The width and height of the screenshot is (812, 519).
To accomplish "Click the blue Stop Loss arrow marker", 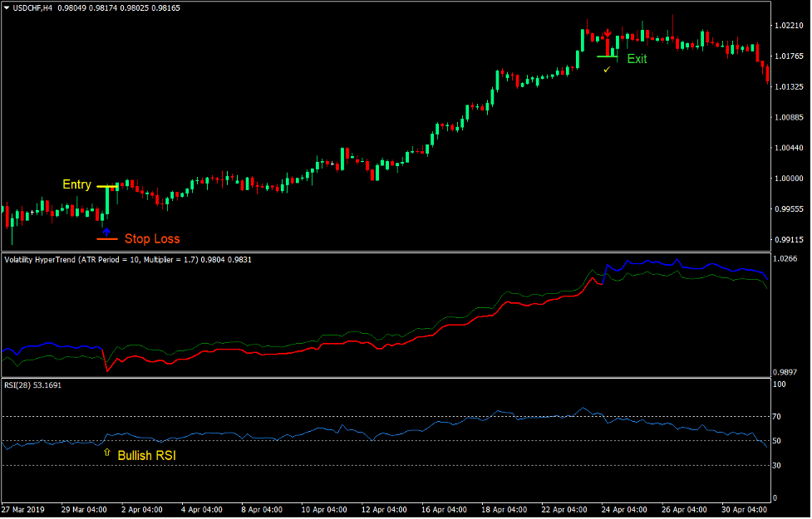I will tap(106, 232).
